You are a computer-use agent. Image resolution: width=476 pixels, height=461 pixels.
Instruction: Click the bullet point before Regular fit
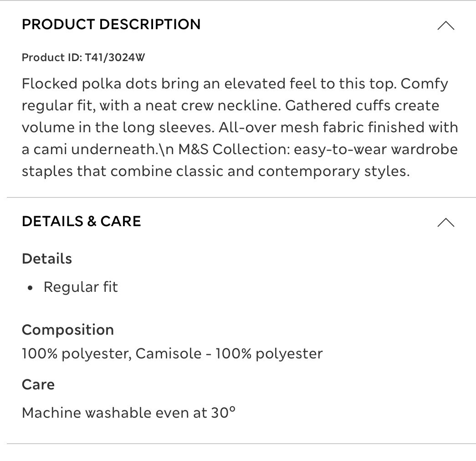coord(30,288)
